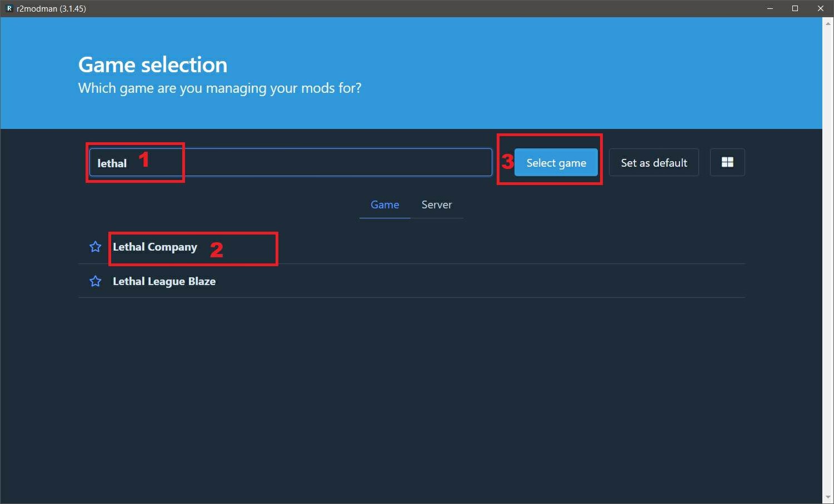Click the Set as default button
The image size is (834, 504).
(x=654, y=162)
